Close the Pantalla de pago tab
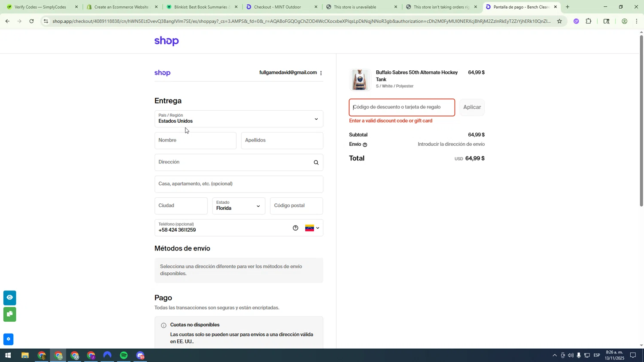The height and width of the screenshot is (362, 644). [x=555, y=7]
